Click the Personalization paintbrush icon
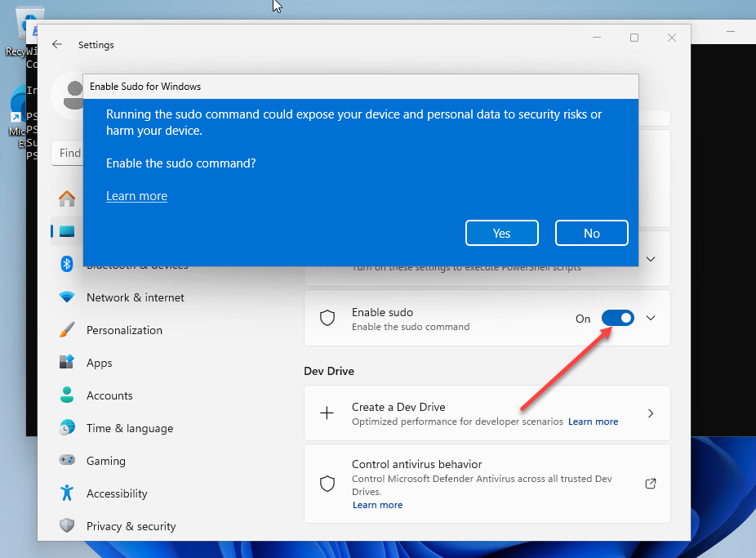 tap(67, 330)
